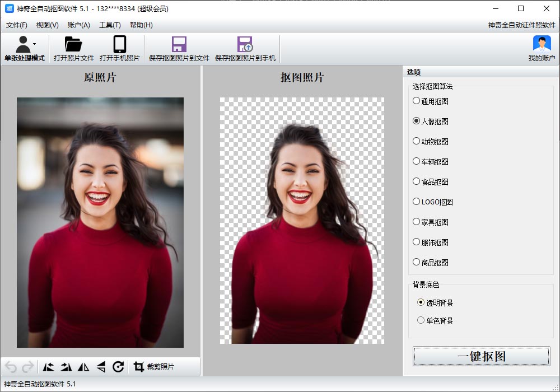Save cutout photo to file
The width and height of the screenshot is (560, 392).
(179, 48)
